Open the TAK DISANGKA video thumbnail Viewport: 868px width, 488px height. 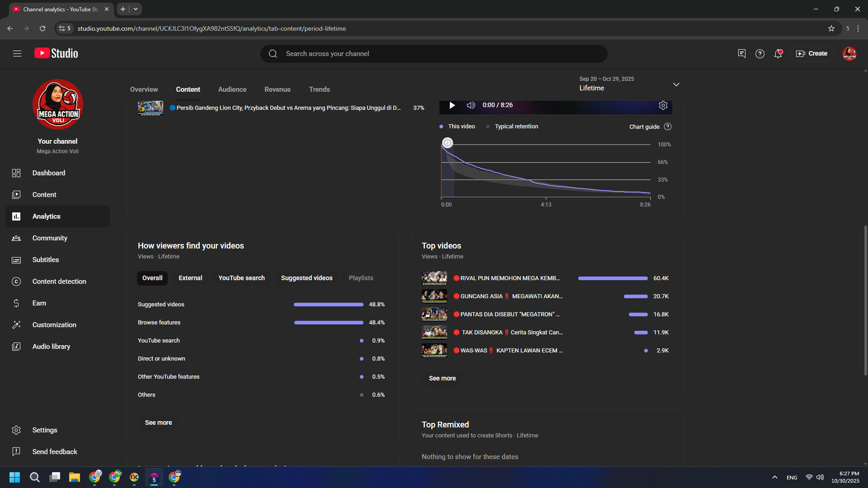(x=435, y=332)
